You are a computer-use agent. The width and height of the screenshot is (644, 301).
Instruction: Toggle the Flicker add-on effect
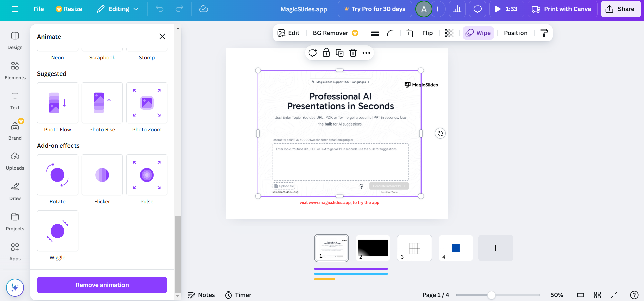[x=102, y=175]
